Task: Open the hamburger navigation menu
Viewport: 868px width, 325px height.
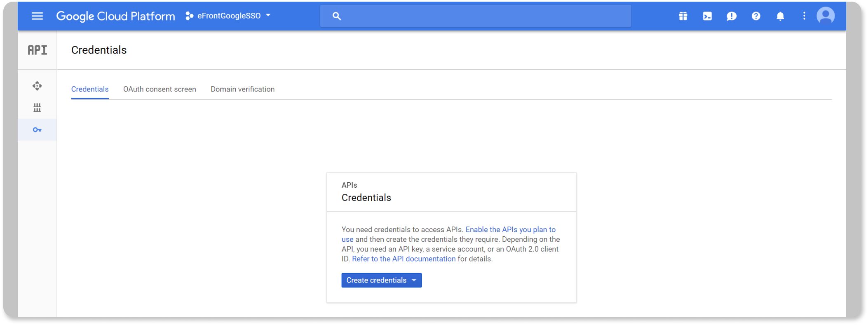Action: tap(37, 16)
